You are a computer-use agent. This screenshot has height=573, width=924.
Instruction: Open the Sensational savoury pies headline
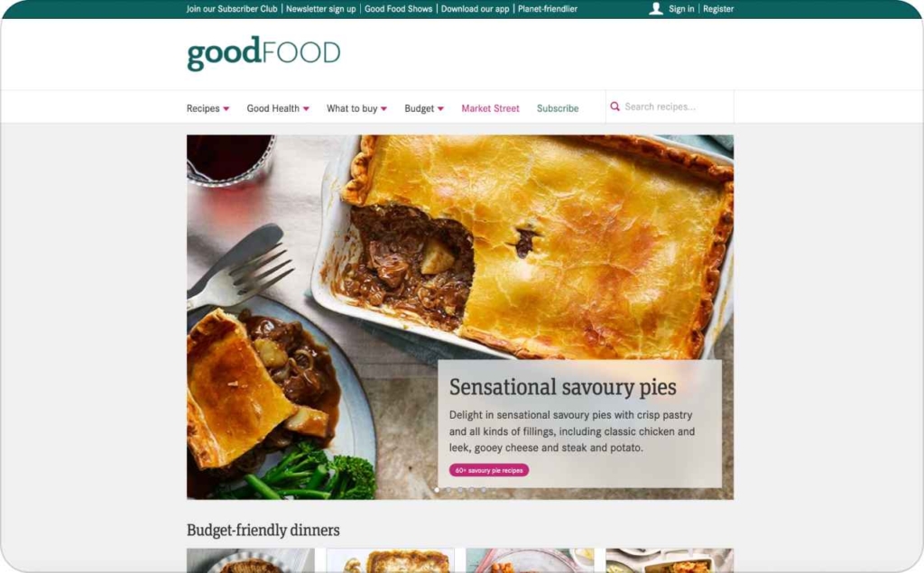point(563,387)
